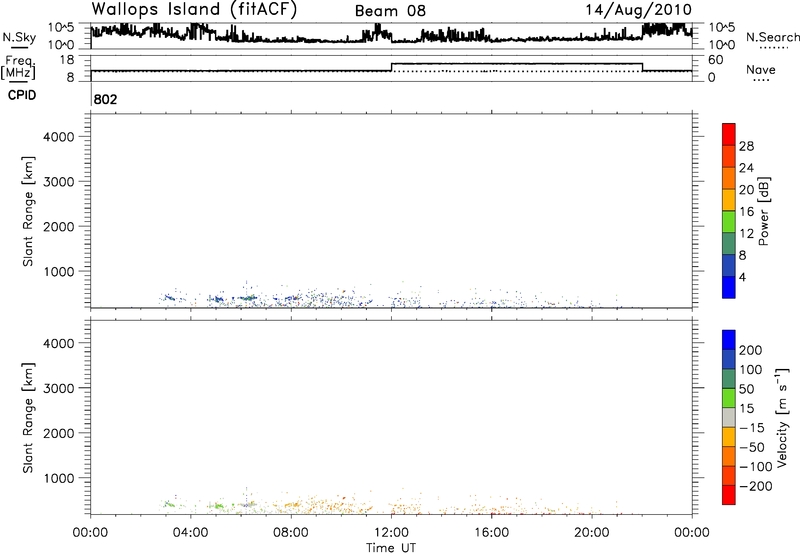Image resolution: width=800 pixels, height=554 pixels.
Task: Click the frequency step-up at 12:00 UT
Action: click(x=391, y=67)
